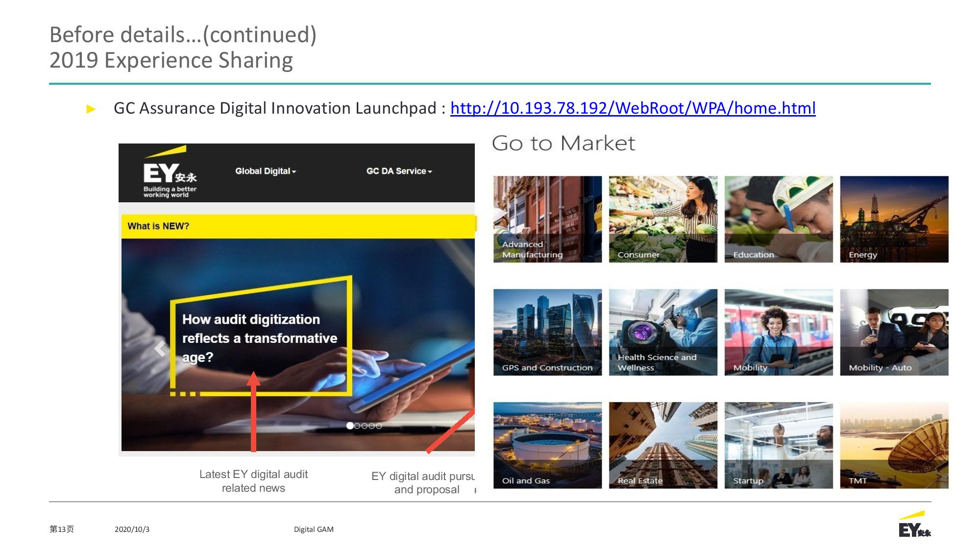Select the third carousel indicator dot
The height and width of the screenshot is (551, 980).
click(x=364, y=426)
